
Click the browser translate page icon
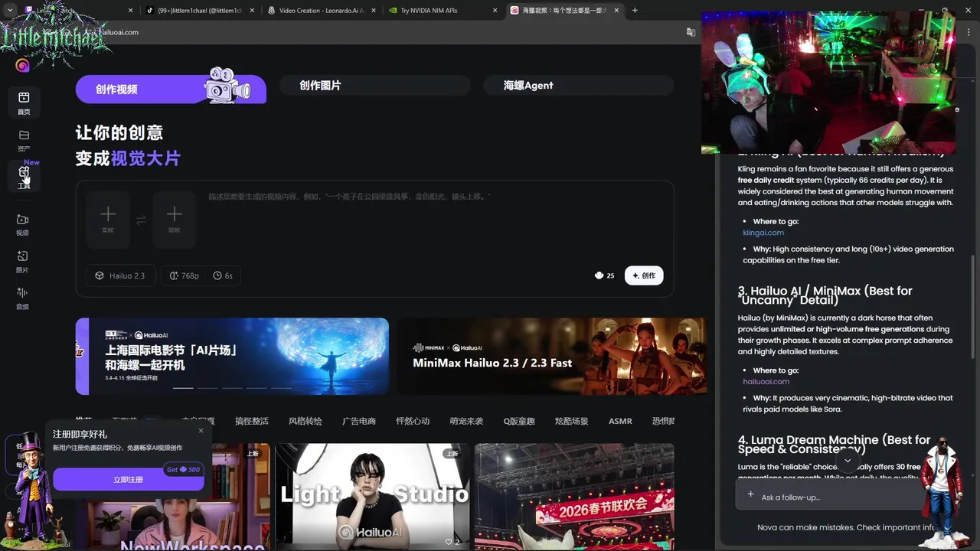coord(691,32)
